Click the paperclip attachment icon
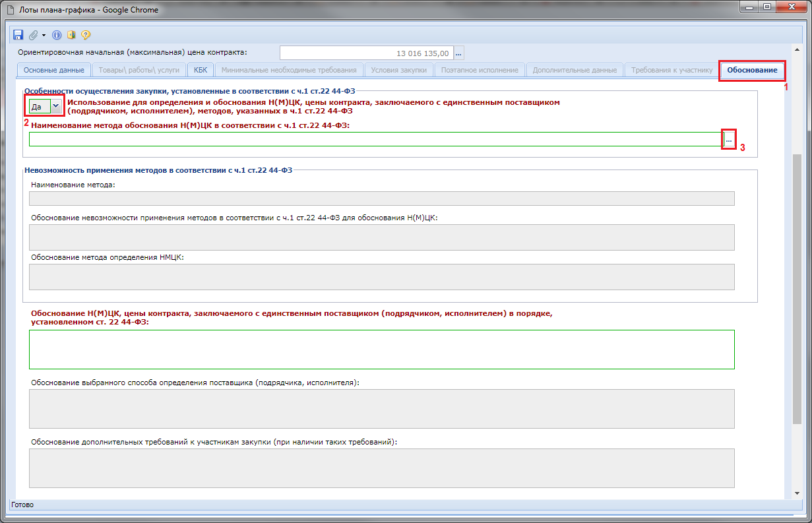This screenshot has width=812, height=523. pos(33,35)
